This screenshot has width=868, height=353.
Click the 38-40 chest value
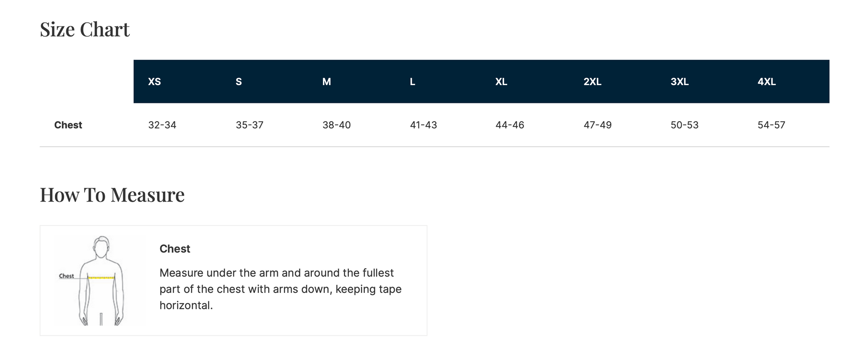[x=336, y=125]
